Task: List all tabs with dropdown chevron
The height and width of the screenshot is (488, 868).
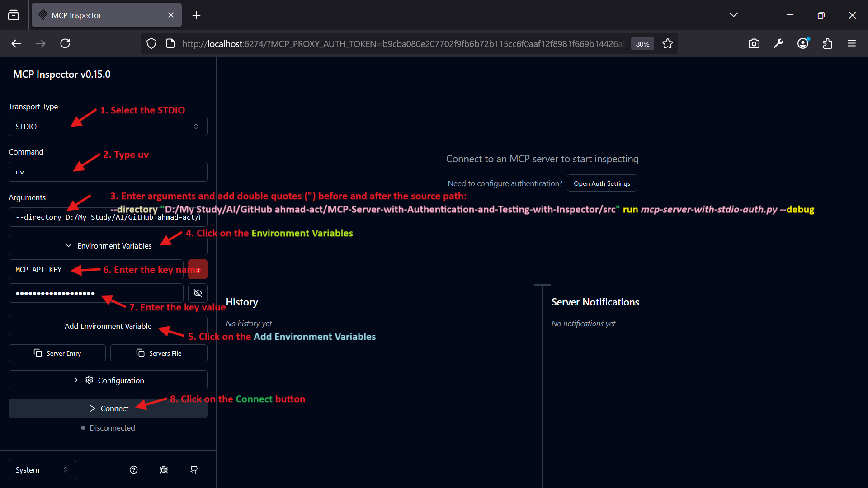Action: [734, 15]
